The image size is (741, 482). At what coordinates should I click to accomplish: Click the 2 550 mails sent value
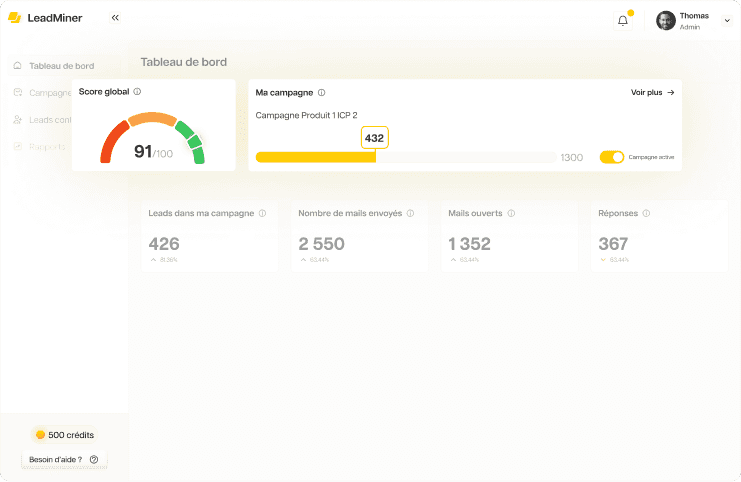[321, 244]
